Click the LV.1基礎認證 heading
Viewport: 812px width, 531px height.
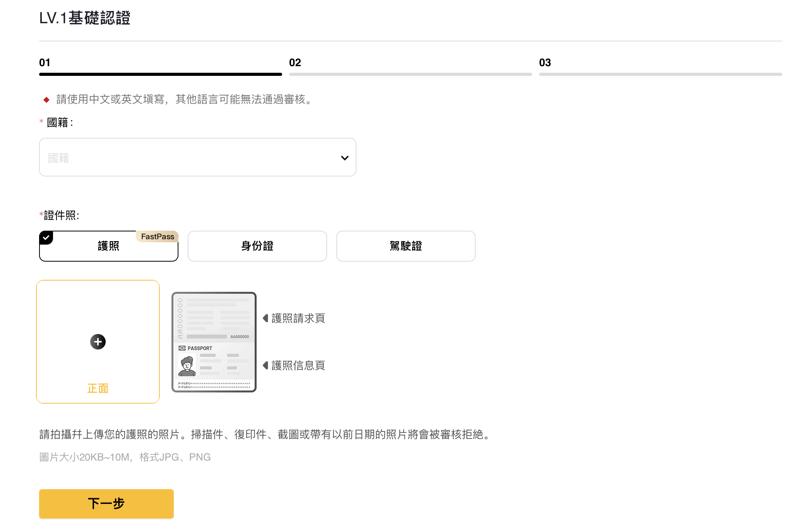point(85,18)
